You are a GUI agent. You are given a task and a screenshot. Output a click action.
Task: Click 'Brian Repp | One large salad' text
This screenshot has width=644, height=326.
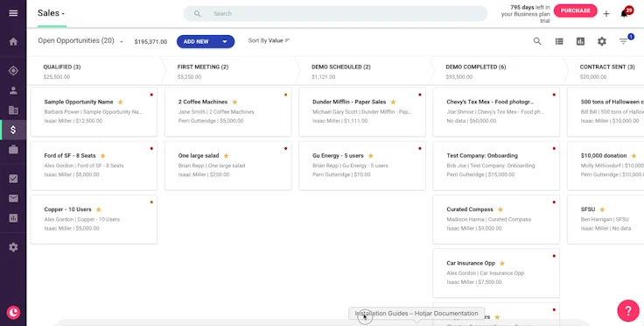[x=212, y=166]
